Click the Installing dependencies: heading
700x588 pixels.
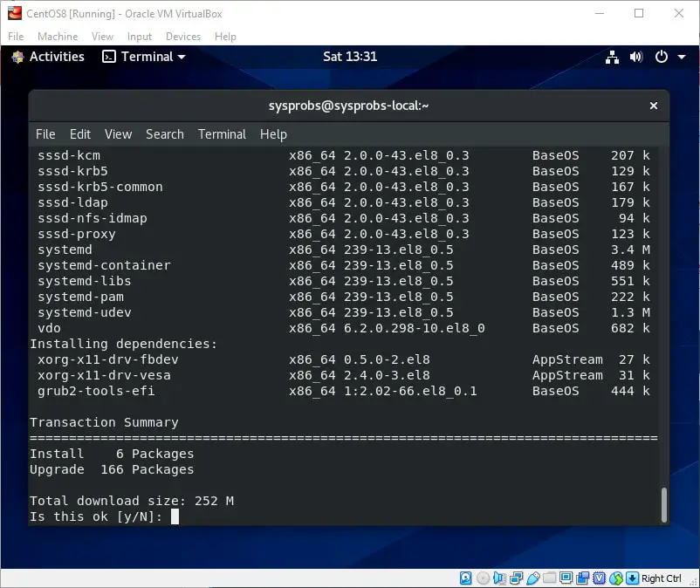pos(124,344)
